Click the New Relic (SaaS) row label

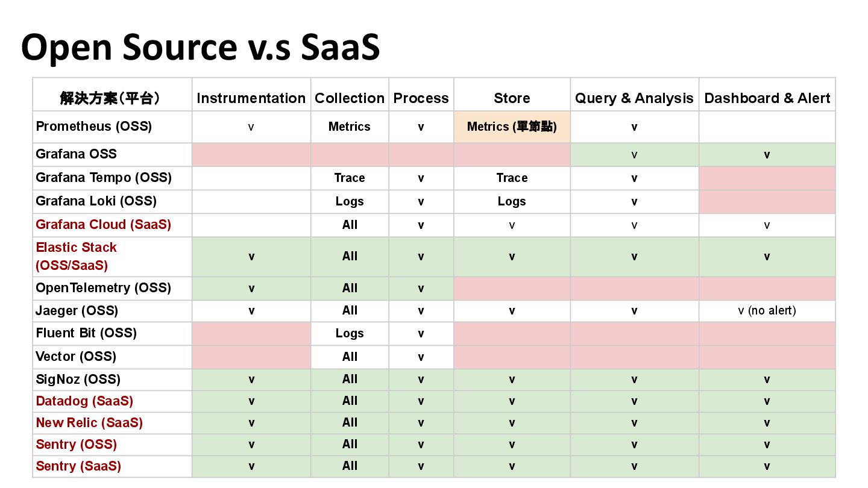click(89, 423)
